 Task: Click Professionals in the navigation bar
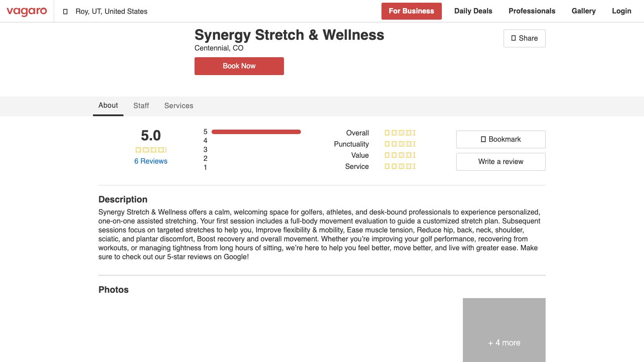point(532,11)
